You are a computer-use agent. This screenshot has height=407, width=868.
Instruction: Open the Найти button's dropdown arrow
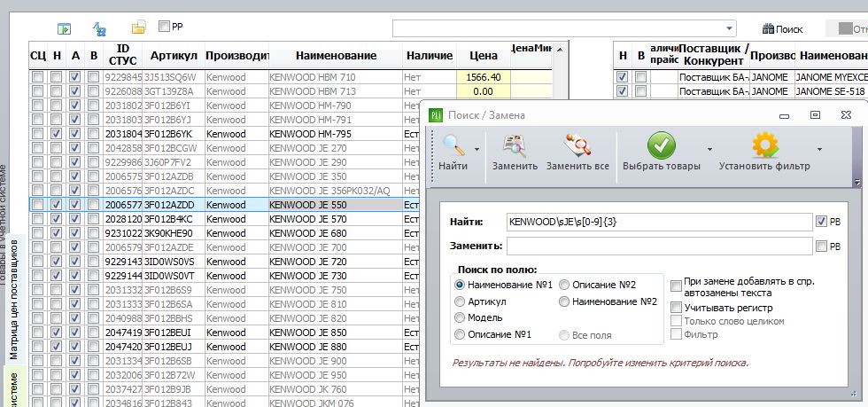click(x=477, y=149)
